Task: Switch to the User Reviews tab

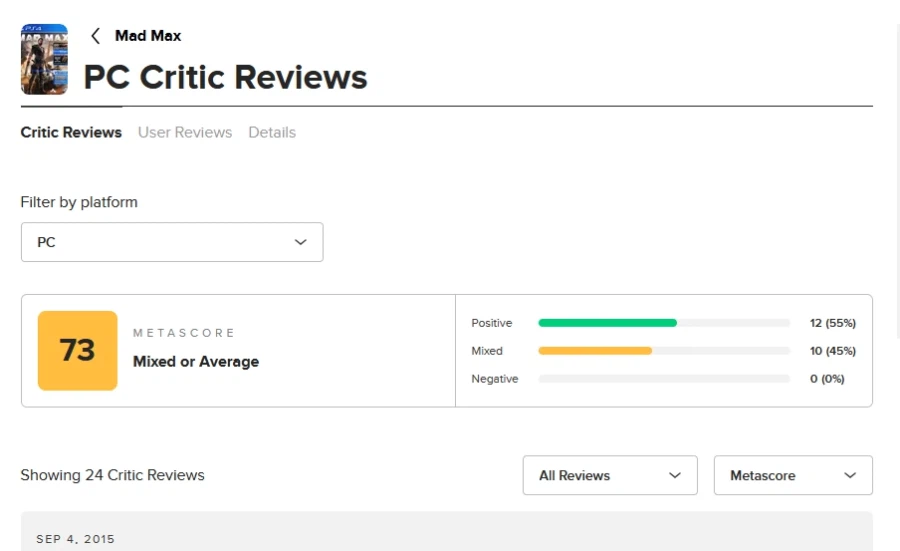Action: [x=185, y=132]
